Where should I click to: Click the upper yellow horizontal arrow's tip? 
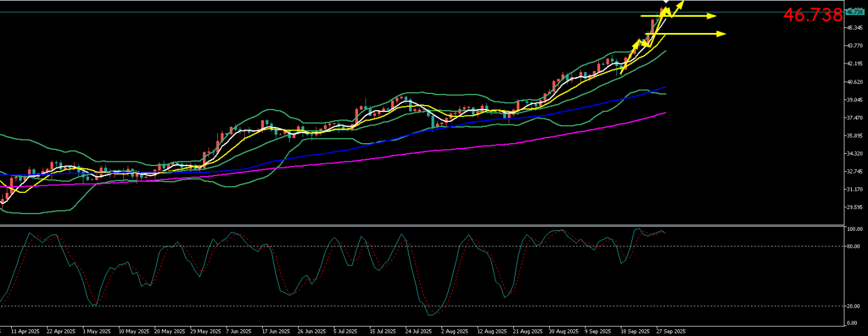coord(715,16)
